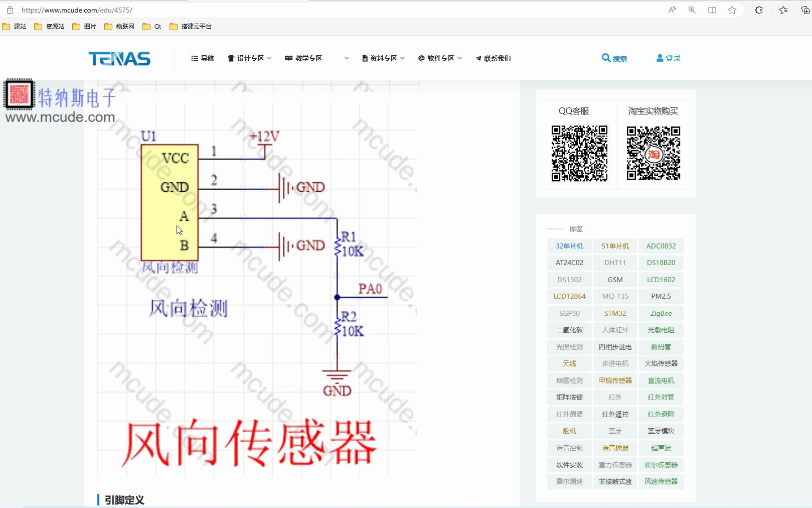Add page to favorites with star icon
Viewport: 812px width, 508px height.
pyautogui.click(x=732, y=10)
